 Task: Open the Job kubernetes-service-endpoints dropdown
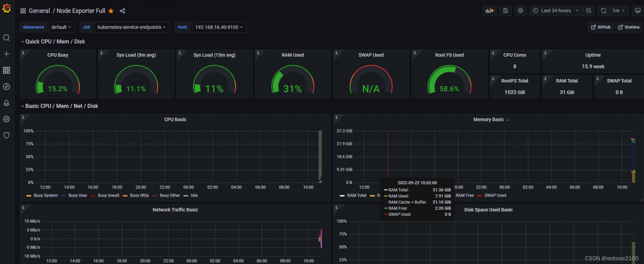click(x=132, y=27)
